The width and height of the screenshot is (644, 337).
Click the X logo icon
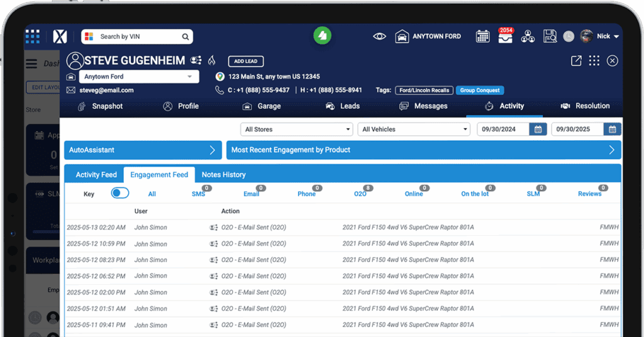[x=60, y=36]
